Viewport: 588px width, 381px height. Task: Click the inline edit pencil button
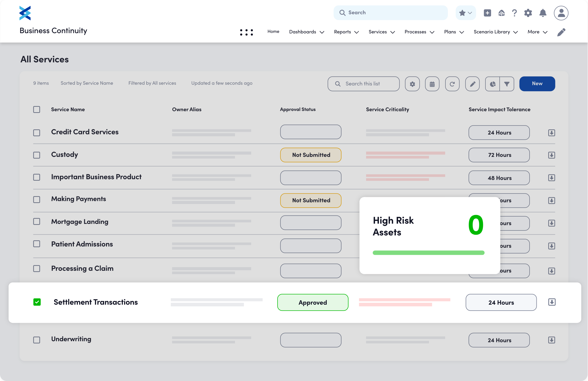pos(472,84)
